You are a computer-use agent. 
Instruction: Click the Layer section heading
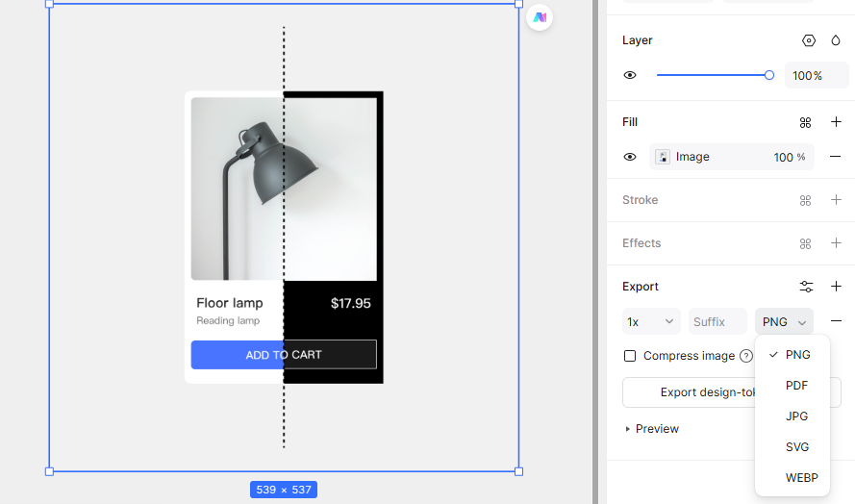click(x=637, y=40)
